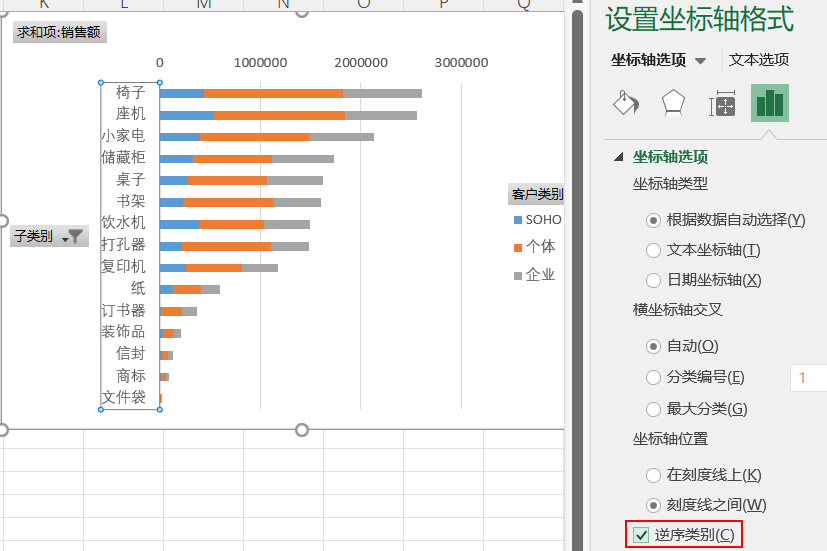This screenshot has width=827, height=551.
Task: Click the 分类编号 number input field
Action: point(808,377)
